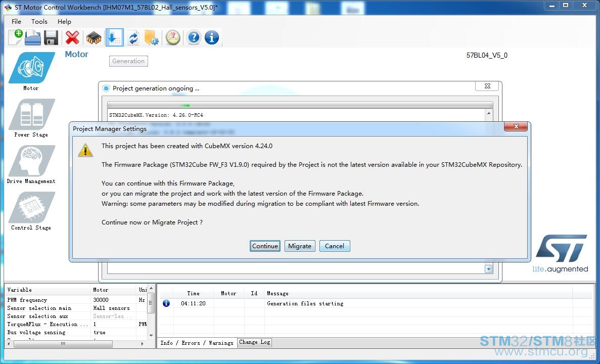600x364 pixels.
Task: Click Continue in Project Manager Settings
Action: 265,246
